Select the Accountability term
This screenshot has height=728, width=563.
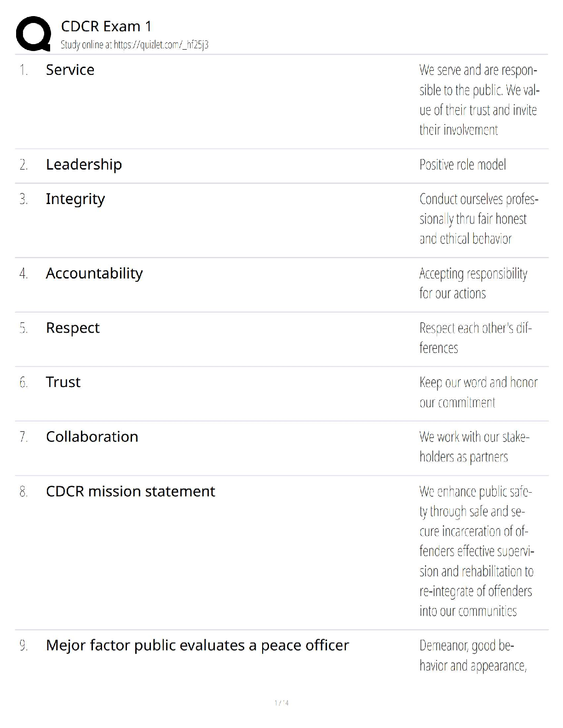click(x=94, y=273)
